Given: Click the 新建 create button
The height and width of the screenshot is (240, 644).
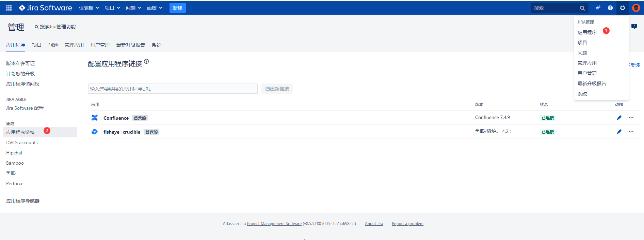Looking at the screenshot, I should [x=178, y=8].
